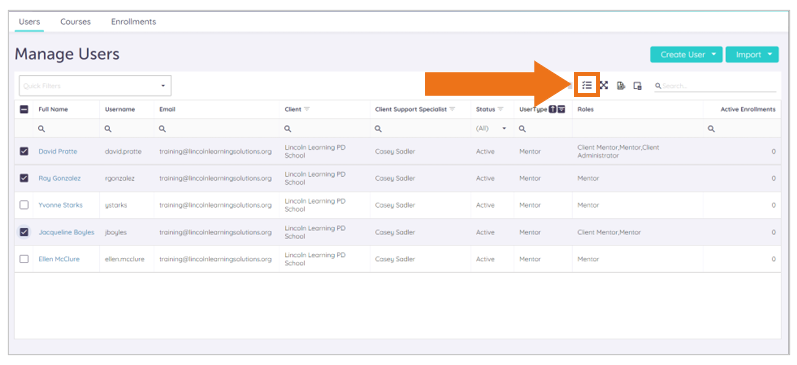This screenshot has height=365, width=797.
Task: Sort by the Roles column header
Action: tap(586, 109)
